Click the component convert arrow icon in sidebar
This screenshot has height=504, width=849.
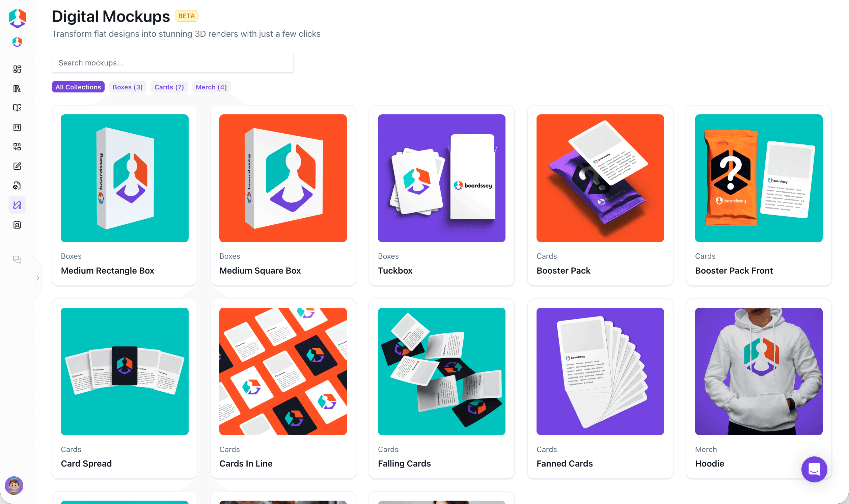point(17,147)
